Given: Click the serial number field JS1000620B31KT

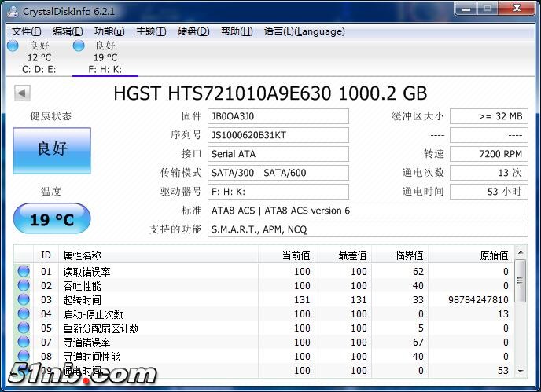Looking at the screenshot, I should 278,135.
